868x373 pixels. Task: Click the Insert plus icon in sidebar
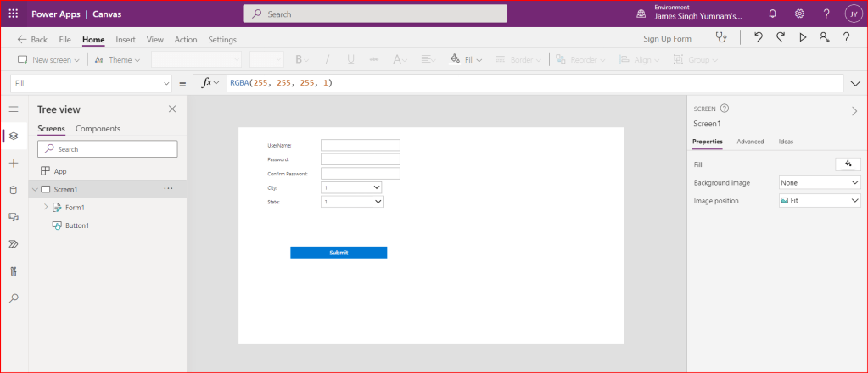click(x=13, y=163)
